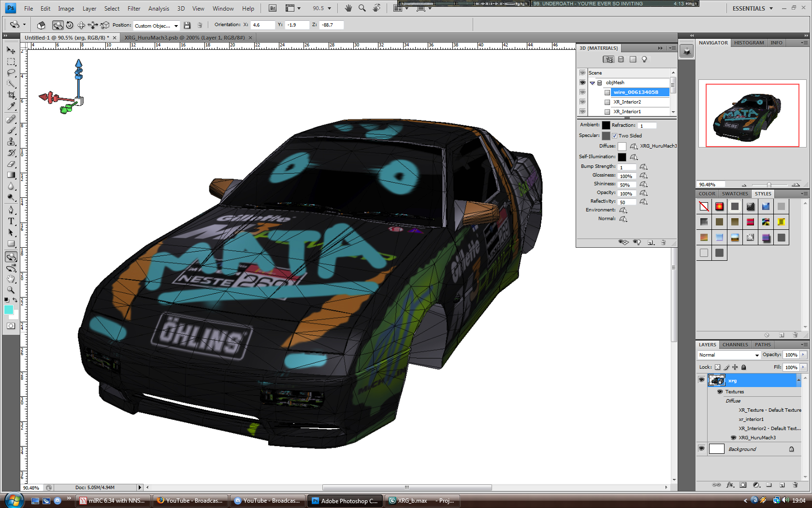Hide the xrg 3D layer
This screenshot has width=812, height=508.
click(701, 380)
